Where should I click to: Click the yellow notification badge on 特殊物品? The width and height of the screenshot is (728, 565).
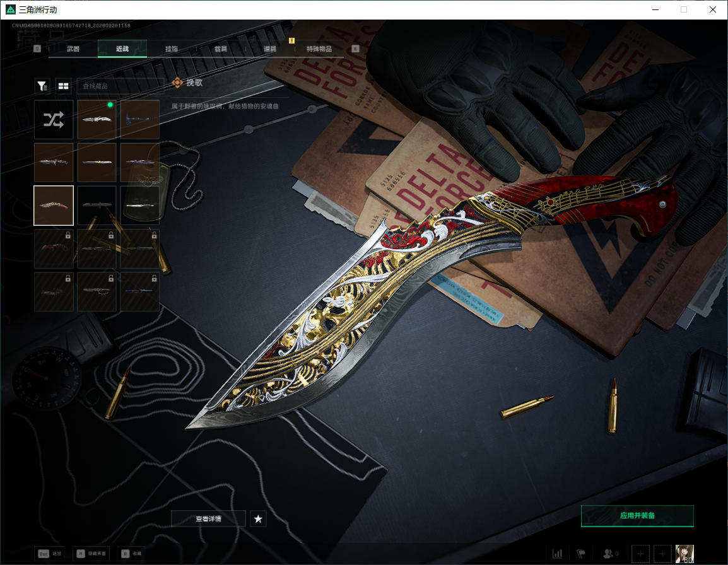[291, 41]
